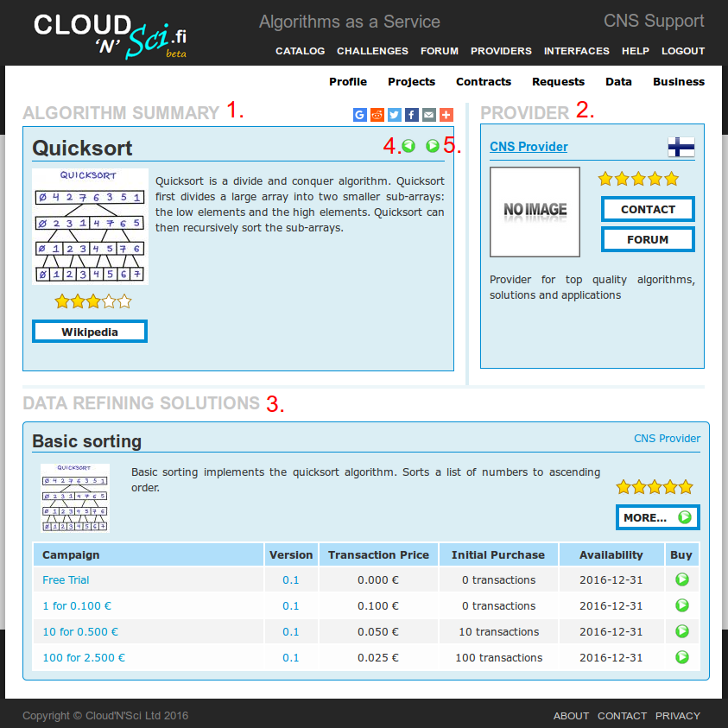Screen dimensions: 728x728
Task: Click CNS Provider five-star rating
Action: tap(638, 179)
